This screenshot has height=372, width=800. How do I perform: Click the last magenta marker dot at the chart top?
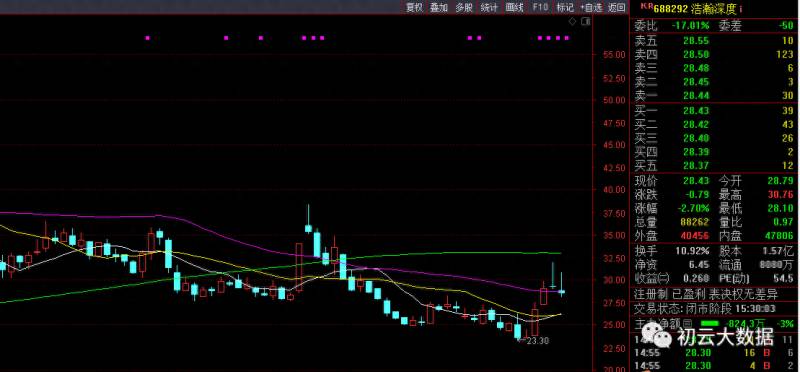click(x=566, y=38)
